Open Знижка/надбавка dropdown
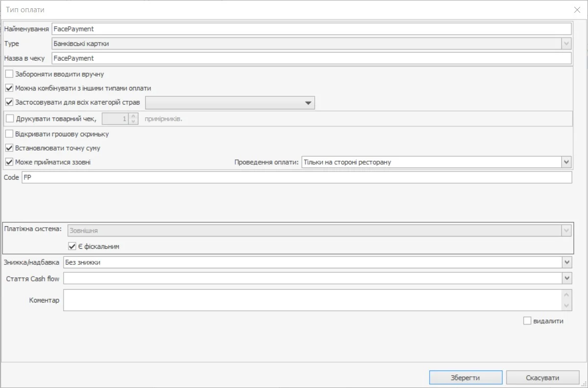The height and width of the screenshot is (388, 588). coord(566,262)
